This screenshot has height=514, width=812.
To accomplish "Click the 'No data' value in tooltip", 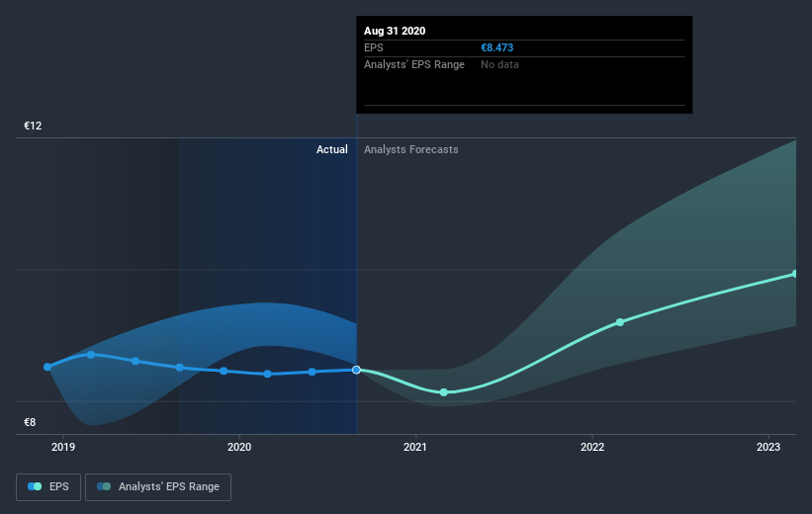I will tap(499, 64).
